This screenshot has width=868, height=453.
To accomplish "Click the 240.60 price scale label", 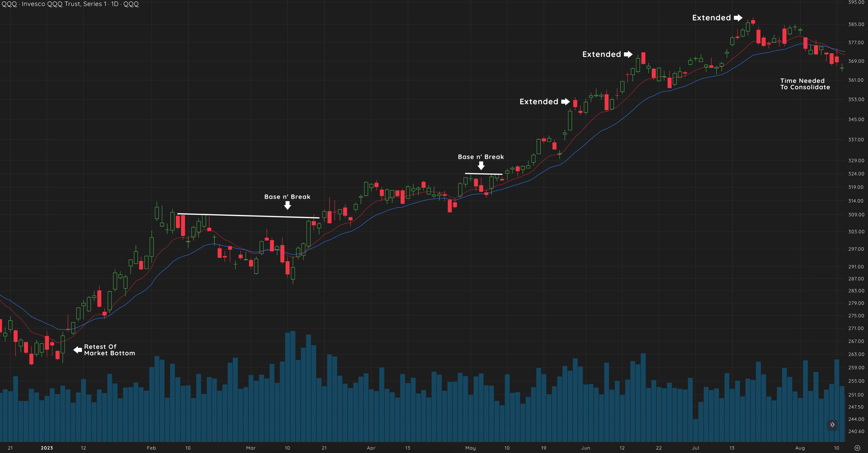I will point(856,432).
